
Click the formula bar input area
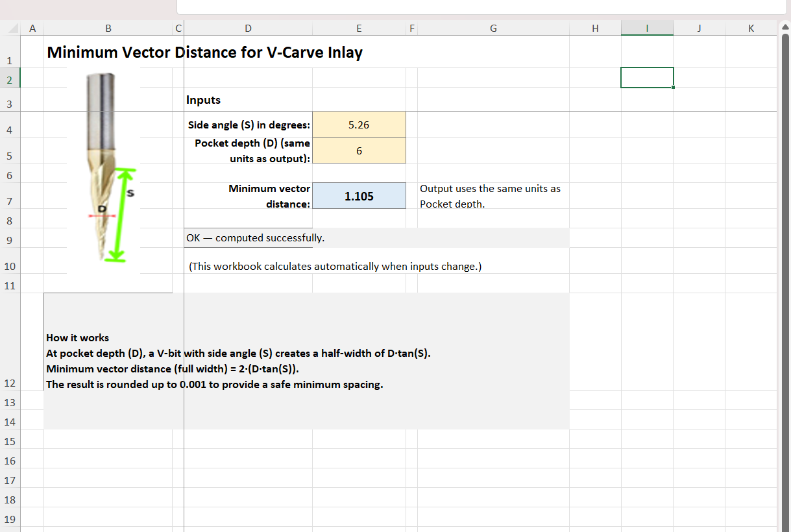pyautogui.click(x=481, y=6)
